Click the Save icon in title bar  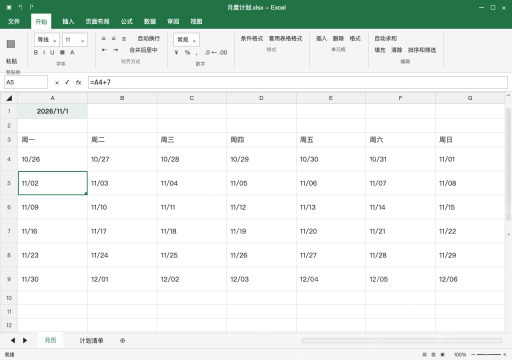9,7
